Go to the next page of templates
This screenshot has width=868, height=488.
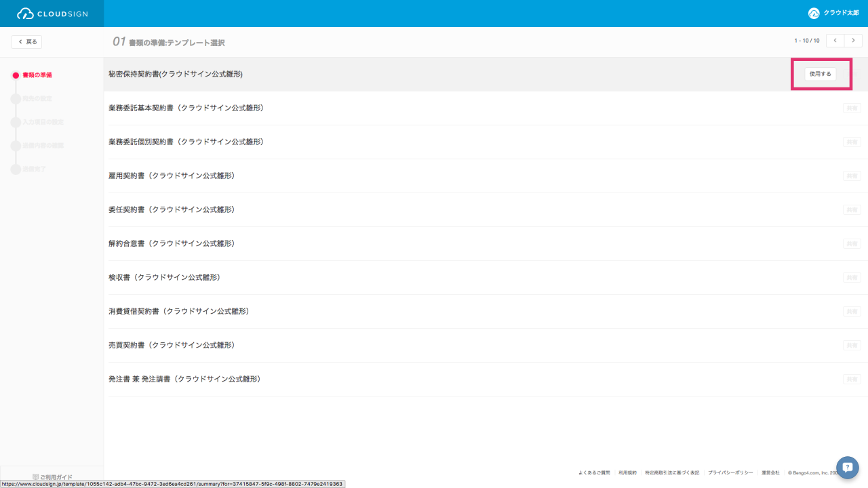point(853,41)
